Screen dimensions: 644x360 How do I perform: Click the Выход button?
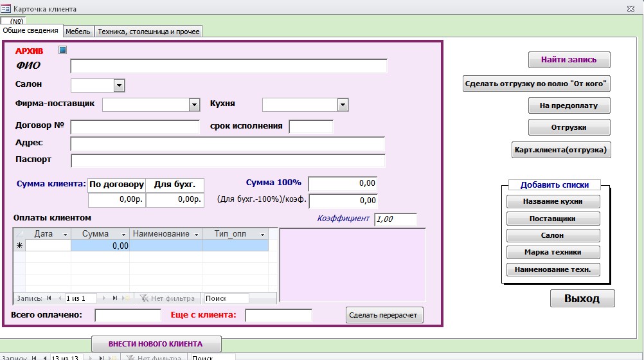(582, 298)
